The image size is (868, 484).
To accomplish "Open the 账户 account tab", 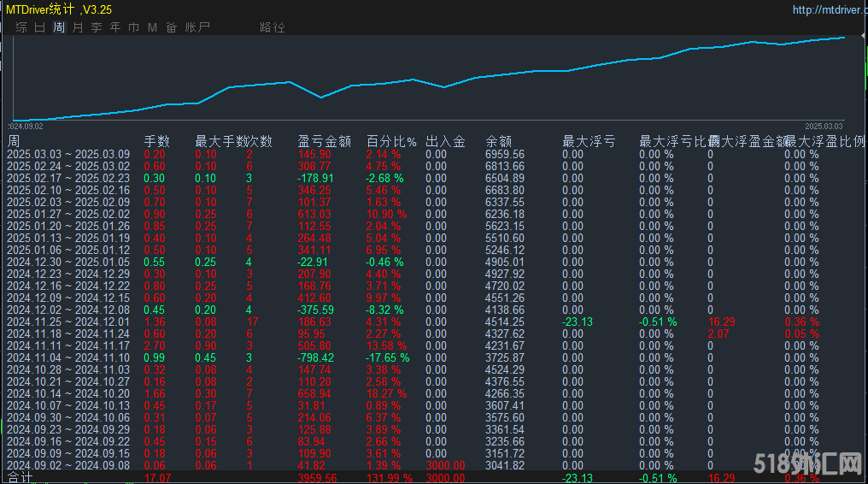I will pos(197,27).
